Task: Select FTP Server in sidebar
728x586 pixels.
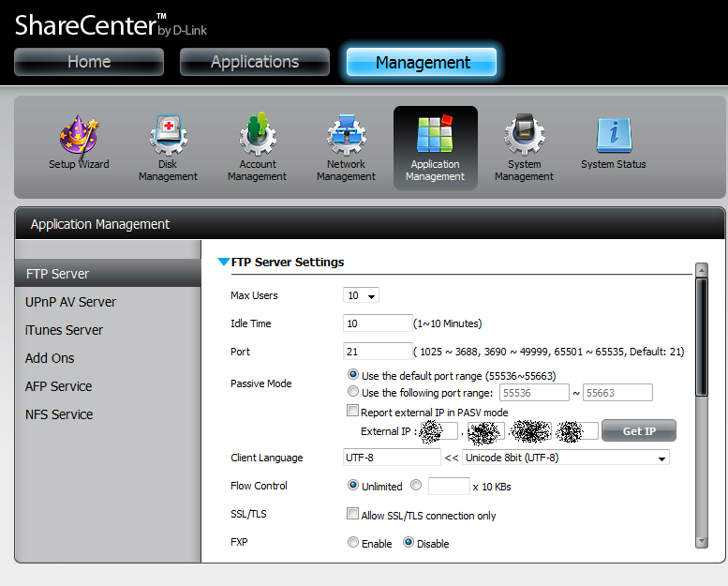Action: 108,273
